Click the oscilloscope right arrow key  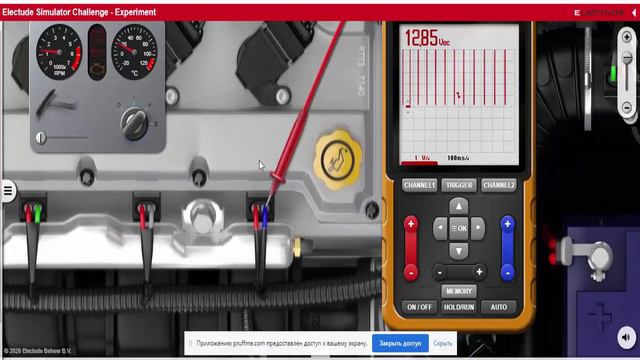[x=478, y=228]
